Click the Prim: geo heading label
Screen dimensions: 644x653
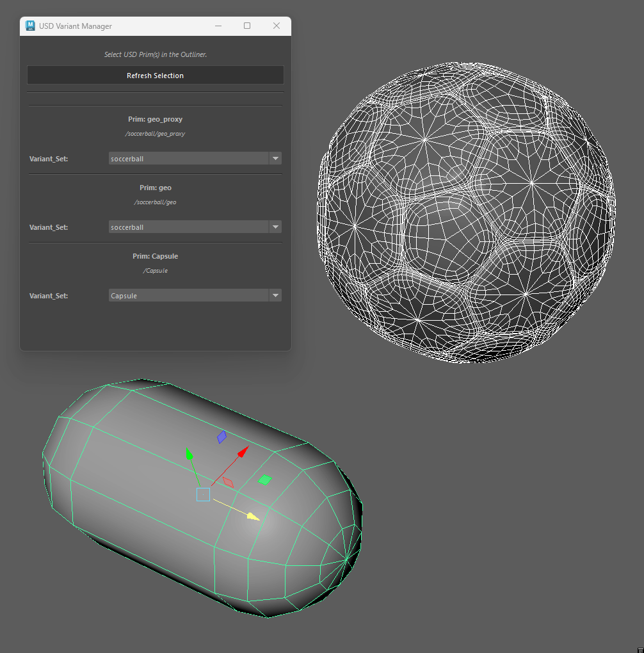point(155,187)
